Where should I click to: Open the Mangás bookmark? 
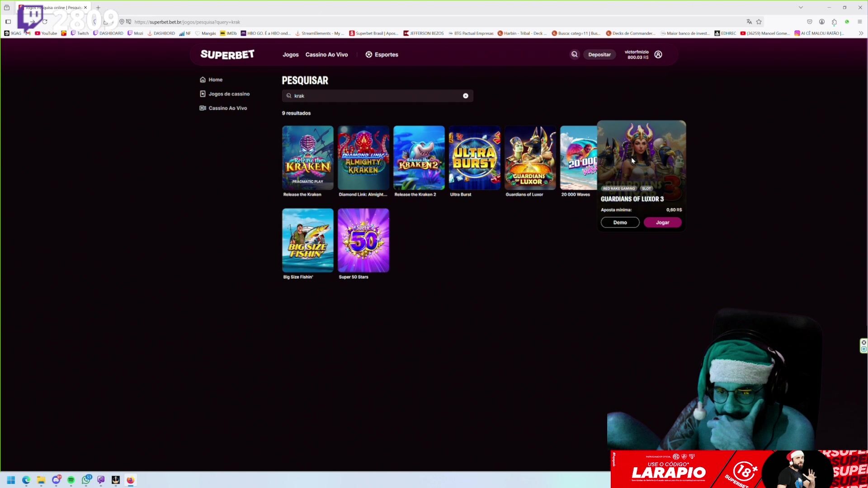206,33
